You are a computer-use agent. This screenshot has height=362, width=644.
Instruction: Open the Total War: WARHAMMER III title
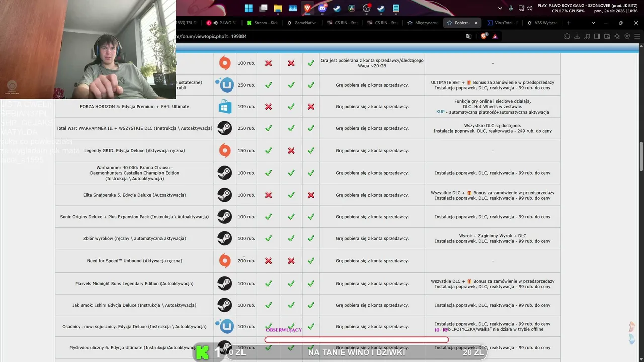[x=134, y=128]
